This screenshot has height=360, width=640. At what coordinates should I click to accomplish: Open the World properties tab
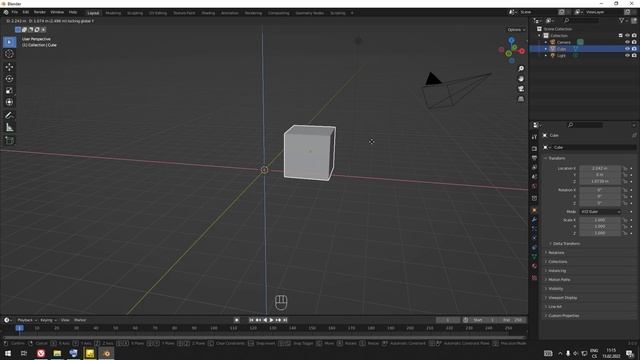[x=534, y=186]
